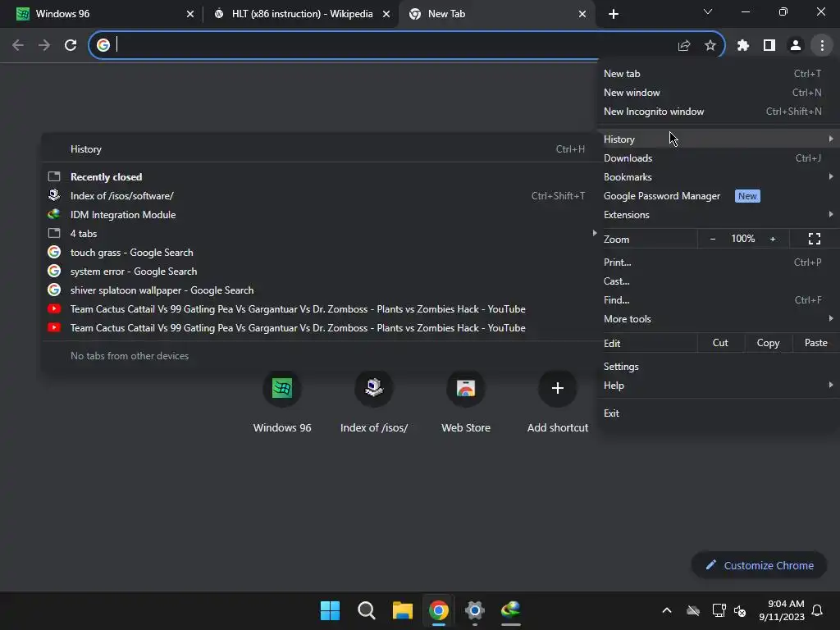Close the HLT Wikipedia tab
840x630 pixels.
386,14
